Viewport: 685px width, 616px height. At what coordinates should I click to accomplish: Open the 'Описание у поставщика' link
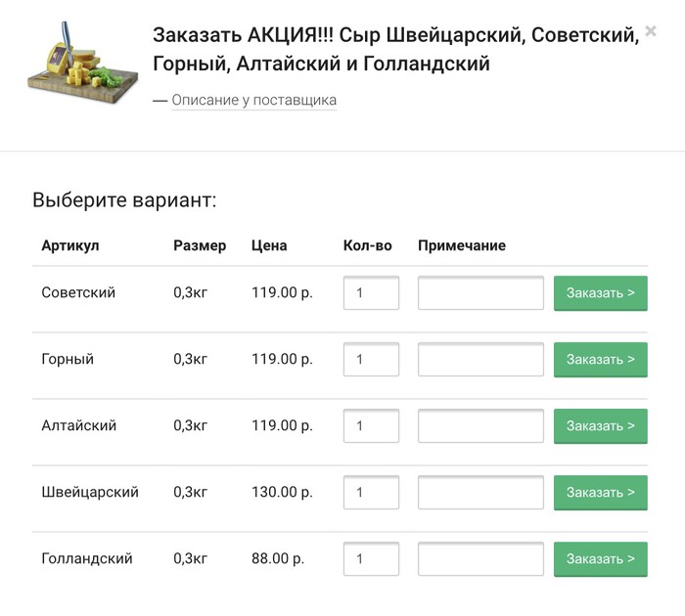coord(253,100)
